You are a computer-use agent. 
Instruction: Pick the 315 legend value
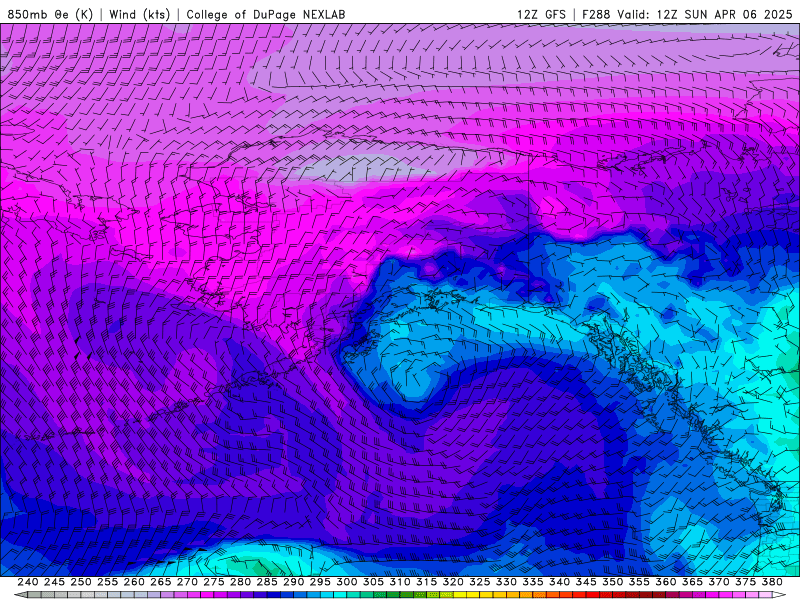(427, 582)
